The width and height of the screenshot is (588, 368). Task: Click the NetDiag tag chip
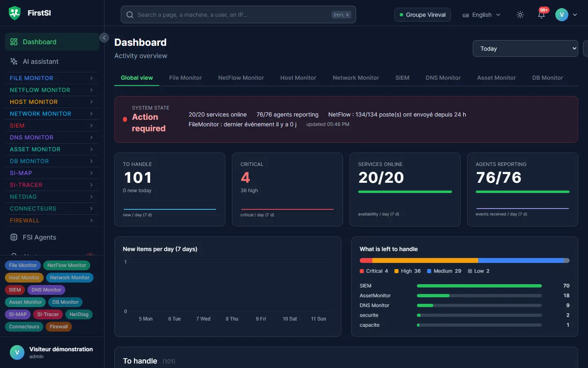79,314
